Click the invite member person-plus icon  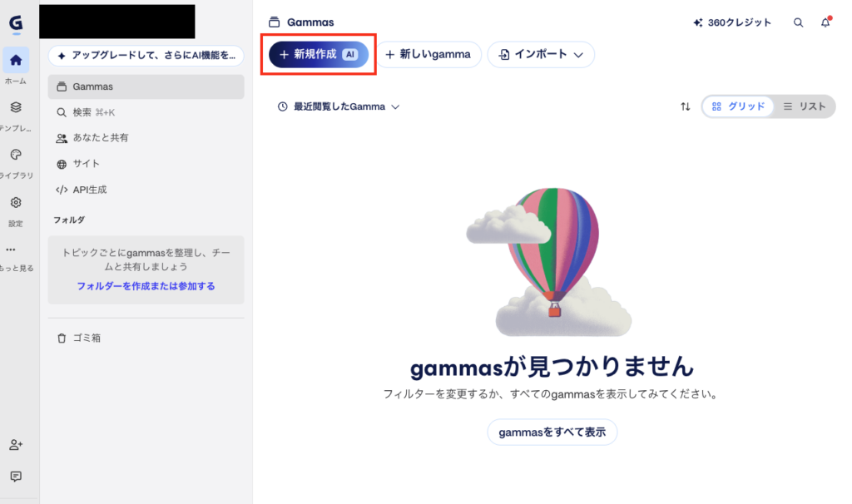[x=16, y=445]
